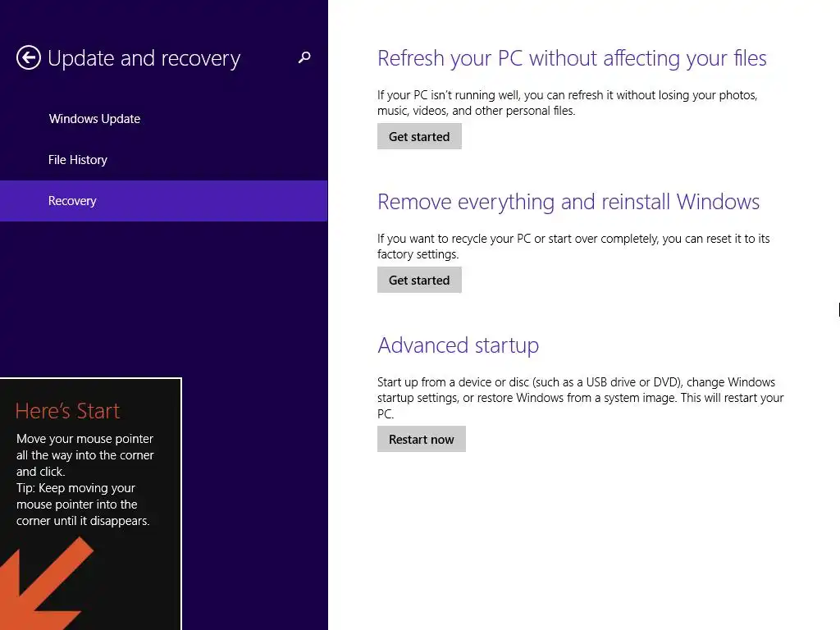840x630 pixels.
Task: Click the Update and recovery title
Action: click(x=144, y=58)
